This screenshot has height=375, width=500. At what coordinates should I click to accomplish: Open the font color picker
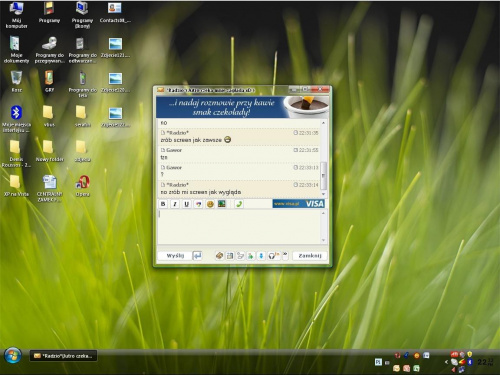198,204
